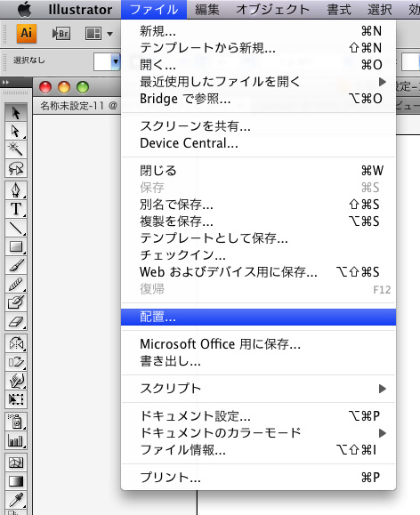The height and width of the screenshot is (515, 420).
Task: Choose チェックイン...
Action: pyautogui.click(x=258, y=255)
